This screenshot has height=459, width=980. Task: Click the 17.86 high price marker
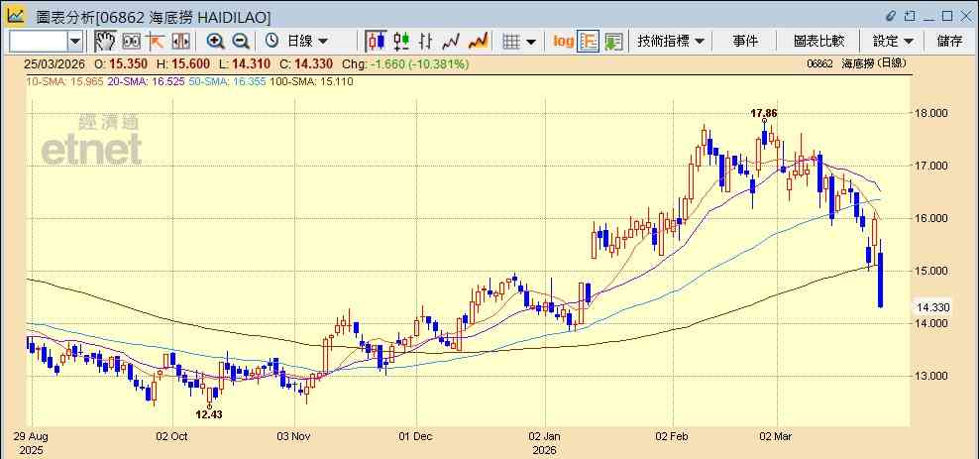point(763,113)
